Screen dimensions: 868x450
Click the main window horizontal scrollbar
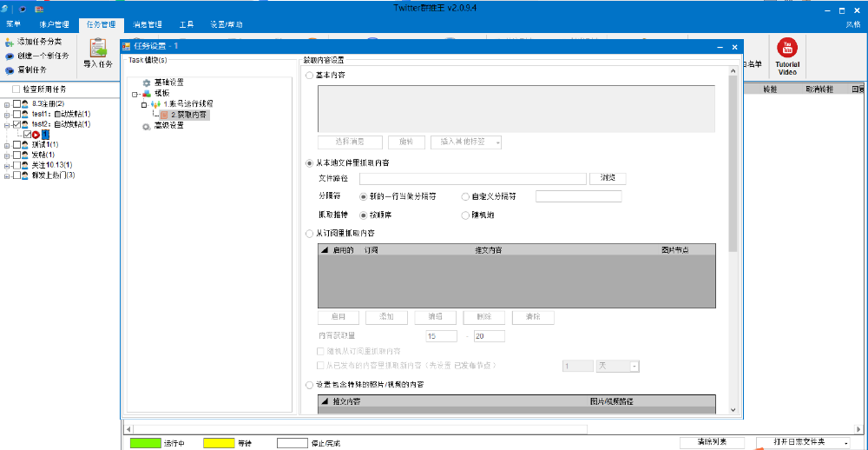pos(360,429)
